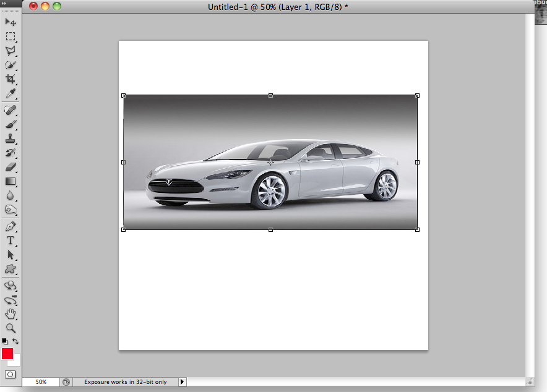This screenshot has height=392, width=547.
Task: Select the 3D Orbit camera tool
Action: coord(11,300)
